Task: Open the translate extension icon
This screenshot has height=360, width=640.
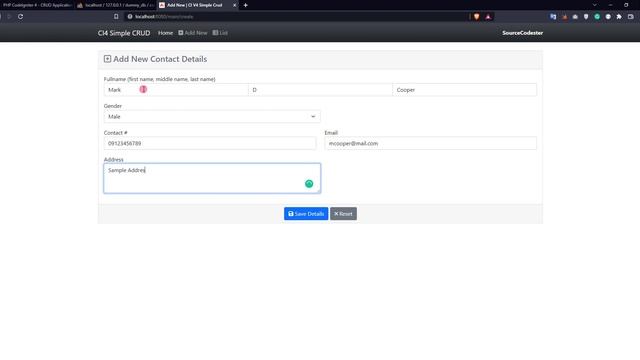Action: click(553, 17)
